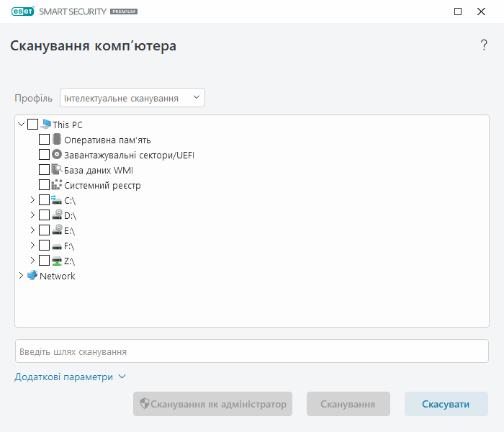Expand the Network tree node
The width and height of the screenshot is (504, 432).
point(21,276)
